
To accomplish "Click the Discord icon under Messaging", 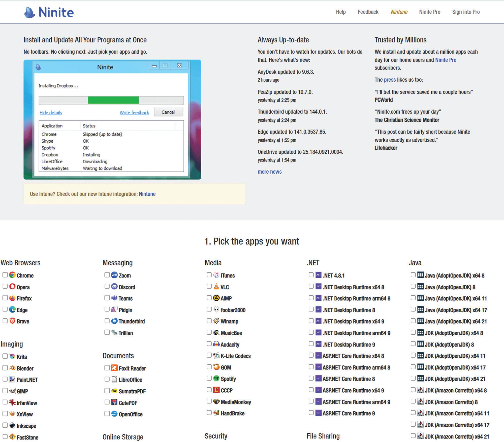I will (x=114, y=286).
